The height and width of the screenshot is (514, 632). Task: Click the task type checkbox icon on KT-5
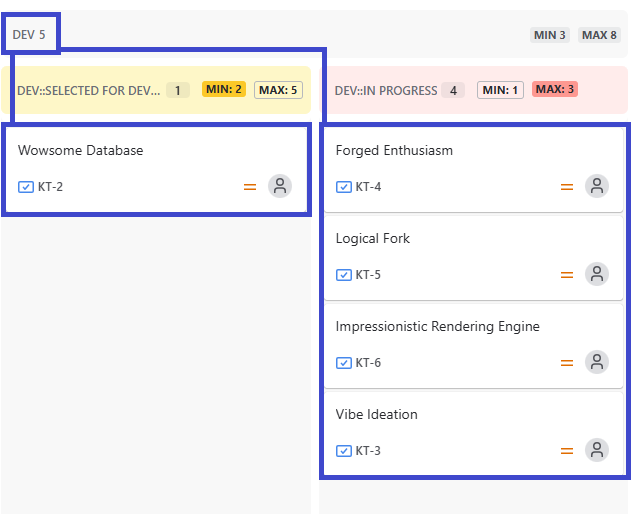[344, 274]
